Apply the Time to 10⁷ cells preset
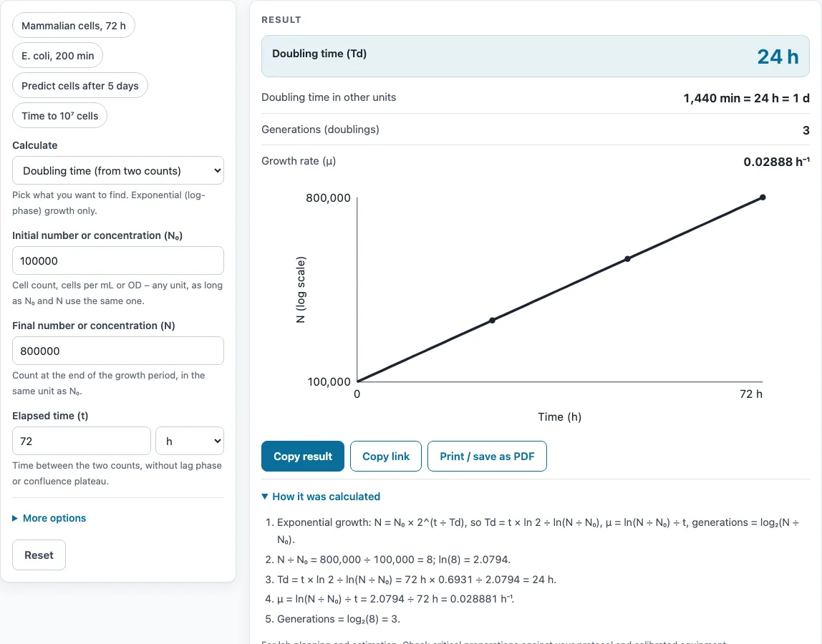 click(x=59, y=116)
